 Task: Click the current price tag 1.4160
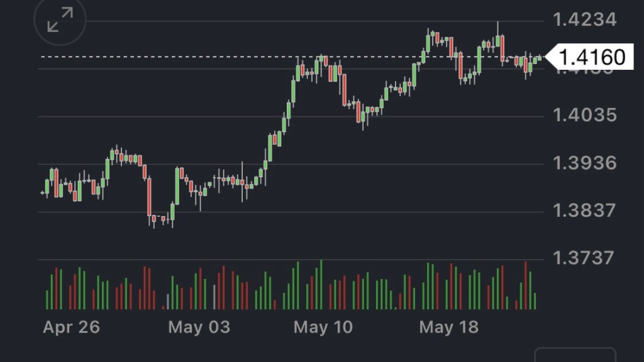coord(591,57)
